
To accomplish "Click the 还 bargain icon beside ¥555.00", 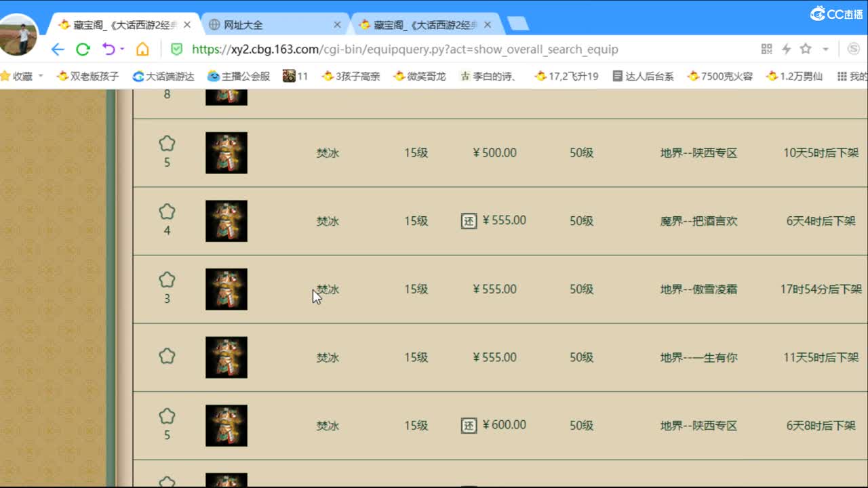I will click(469, 221).
